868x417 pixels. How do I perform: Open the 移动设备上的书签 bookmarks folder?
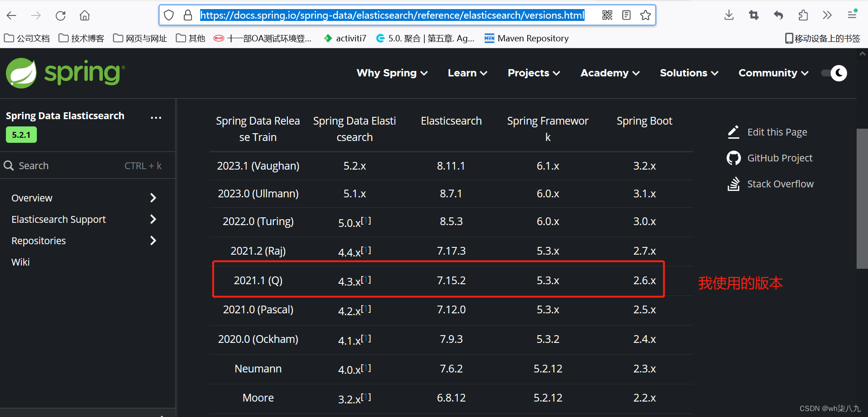tap(823, 38)
